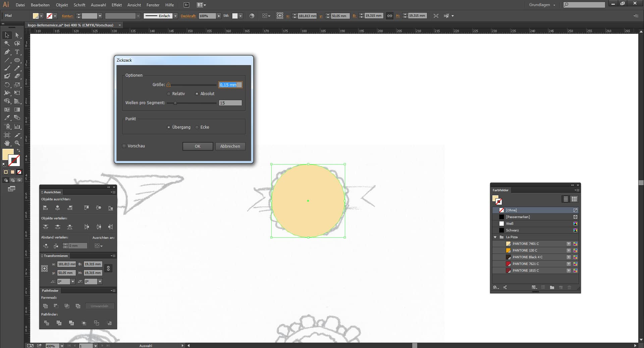Select the Ellipse tool
The image size is (644, 348).
tap(17, 60)
